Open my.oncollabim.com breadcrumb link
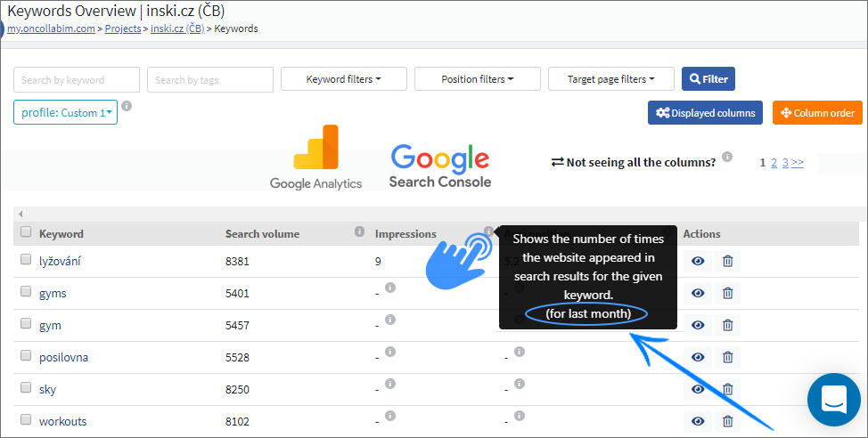The height and width of the screenshot is (438, 868). point(51,28)
